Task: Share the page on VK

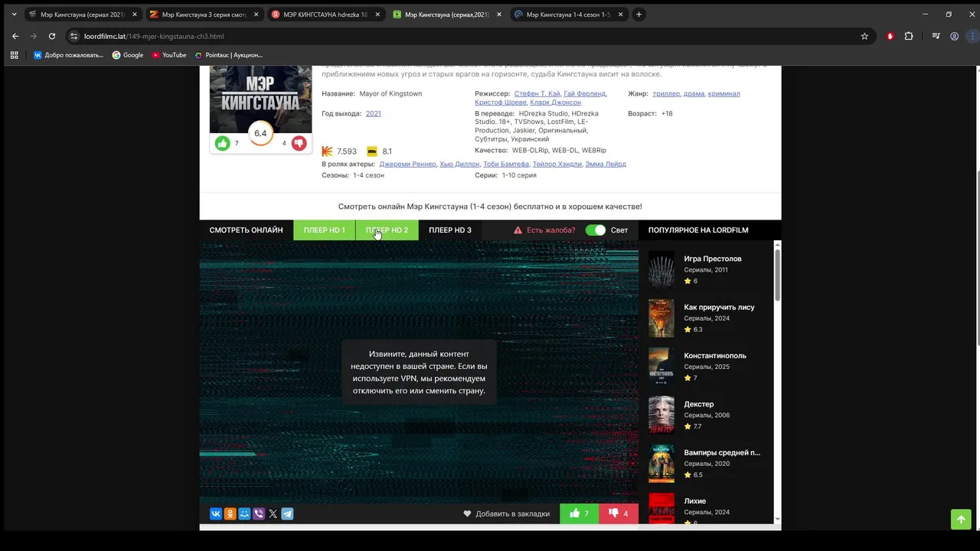Action: tap(216, 514)
